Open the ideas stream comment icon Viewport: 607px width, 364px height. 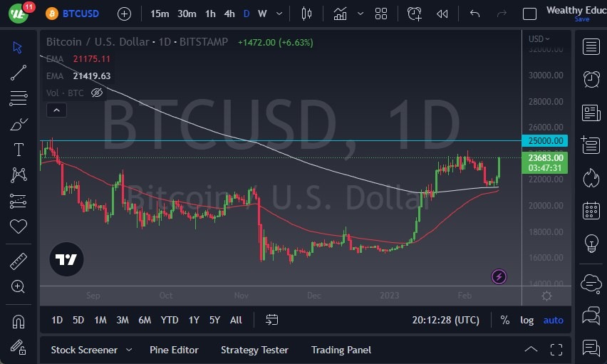[x=591, y=348]
